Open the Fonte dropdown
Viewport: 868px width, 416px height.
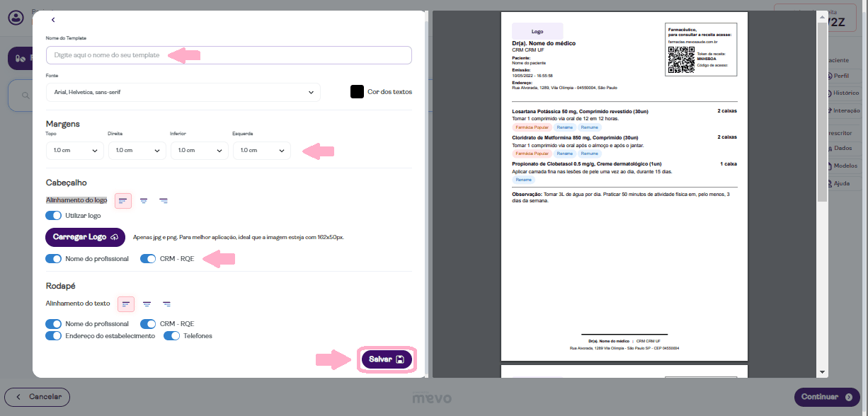pos(183,92)
